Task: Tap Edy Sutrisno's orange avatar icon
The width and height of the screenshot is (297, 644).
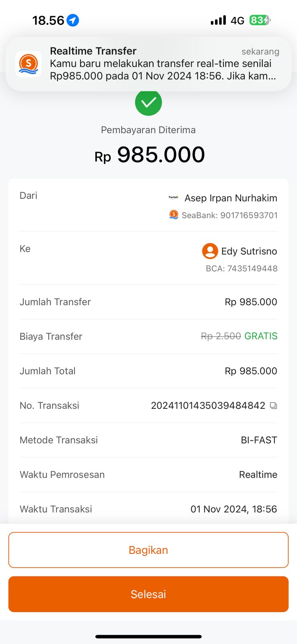Action: tap(210, 251)
